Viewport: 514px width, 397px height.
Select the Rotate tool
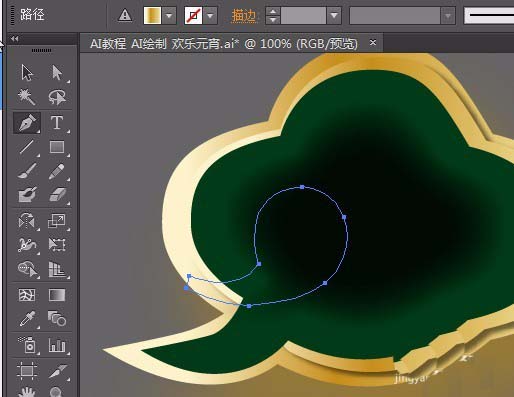pyautogui.click(x=27, y=221)
